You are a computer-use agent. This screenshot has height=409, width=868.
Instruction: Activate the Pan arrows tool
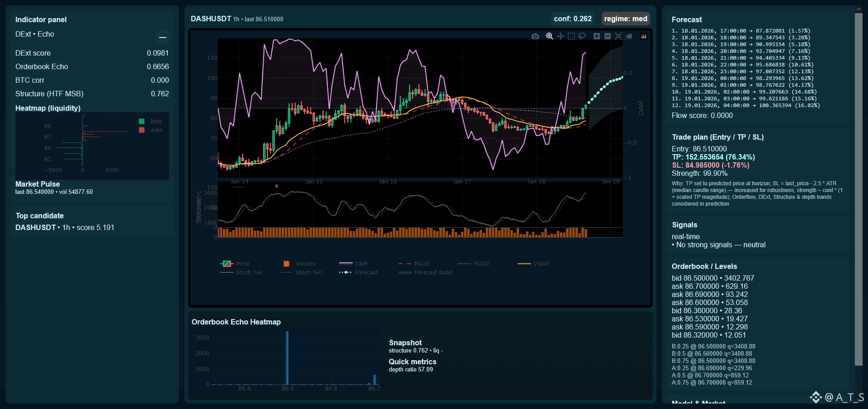[561, 36]
